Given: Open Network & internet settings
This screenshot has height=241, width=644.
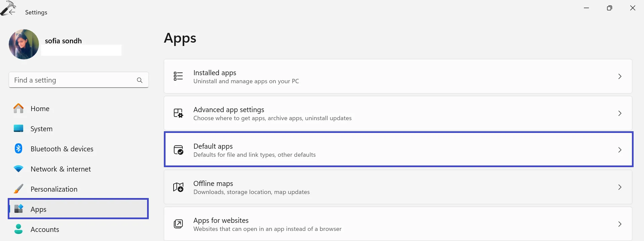Looking at the screenshot, I should (60, 169).
